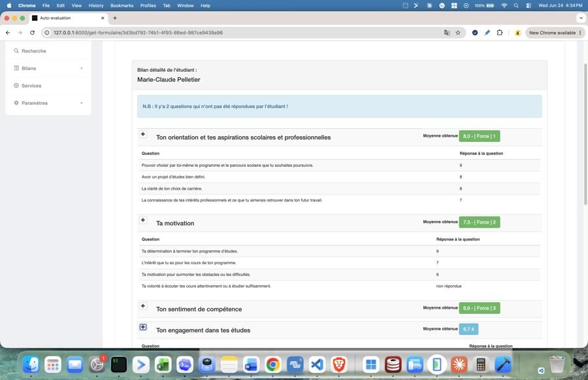Viewport: 588px width, 380px height.
Task: Click the Recherche search icon in sidebar
Action: 16,51
